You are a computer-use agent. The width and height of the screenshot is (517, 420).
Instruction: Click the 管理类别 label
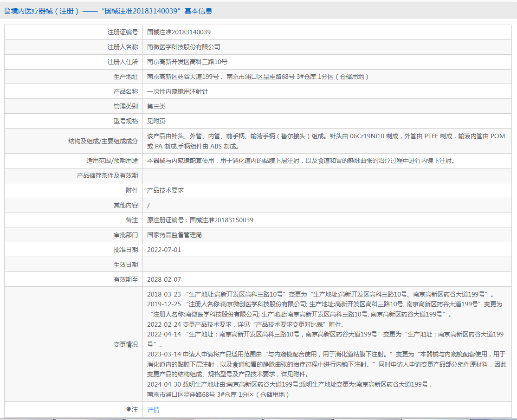(x=126, y=106)
